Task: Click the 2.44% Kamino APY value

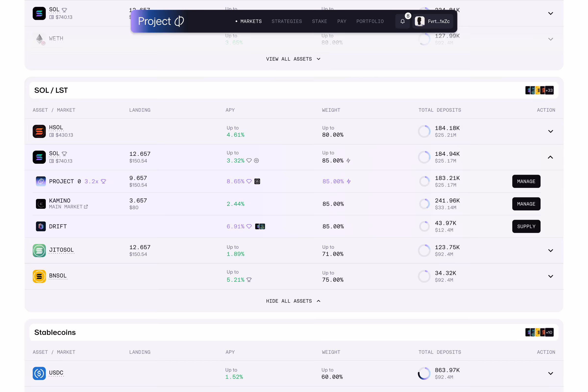Action: (x=235, y=204)
